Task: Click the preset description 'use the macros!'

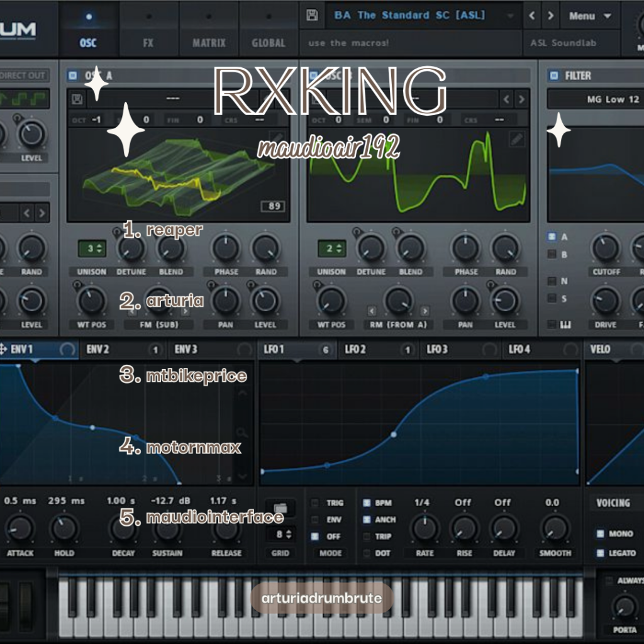Action: pos(348,43)
